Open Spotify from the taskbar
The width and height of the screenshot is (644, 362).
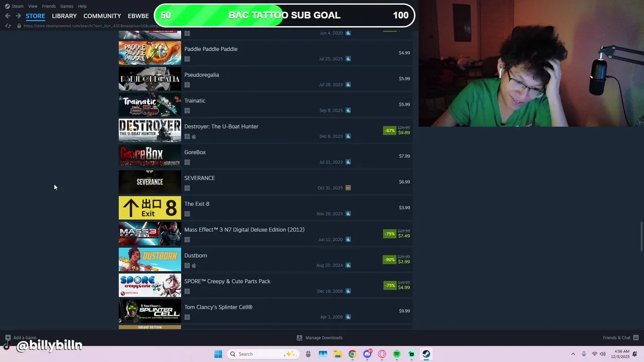click(397, 354)
